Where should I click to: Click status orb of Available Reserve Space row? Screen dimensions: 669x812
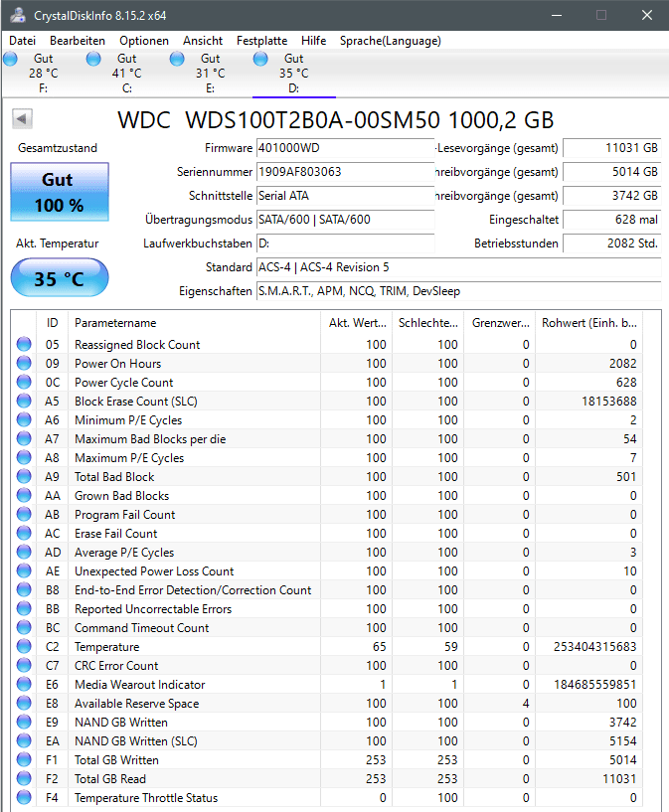24,704
